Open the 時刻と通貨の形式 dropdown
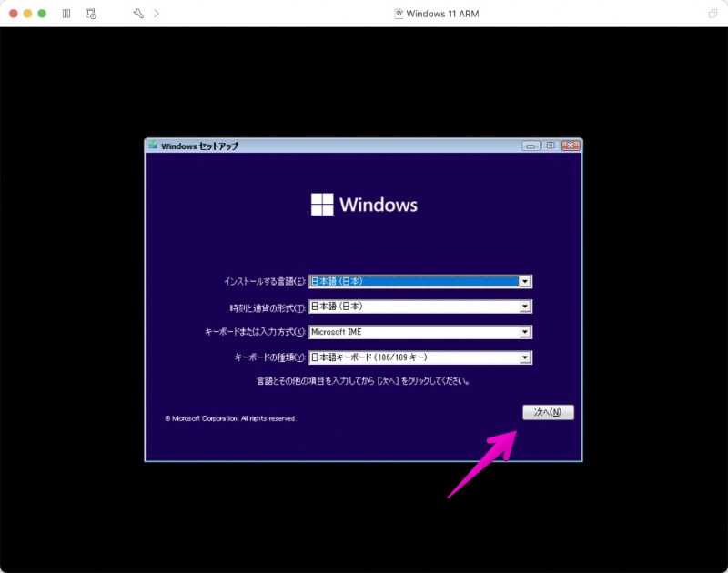Image resolution: width=728 pixels, height=573 pixels. 525,307
